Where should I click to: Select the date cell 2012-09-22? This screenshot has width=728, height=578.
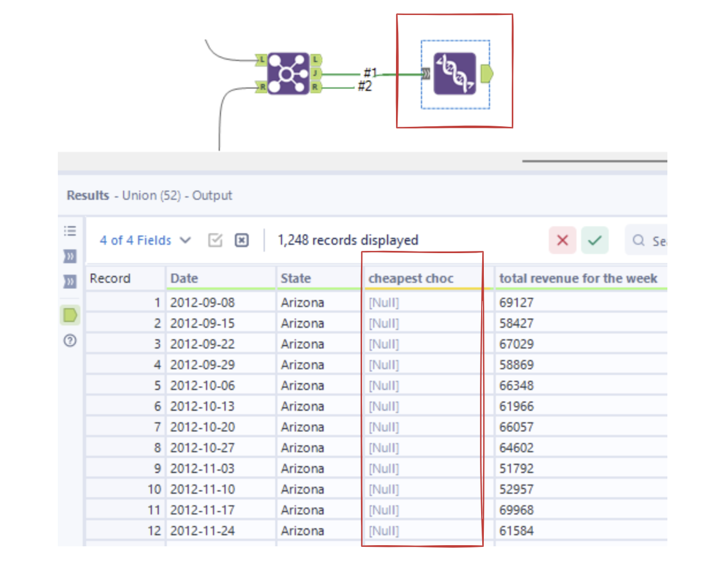221,344
